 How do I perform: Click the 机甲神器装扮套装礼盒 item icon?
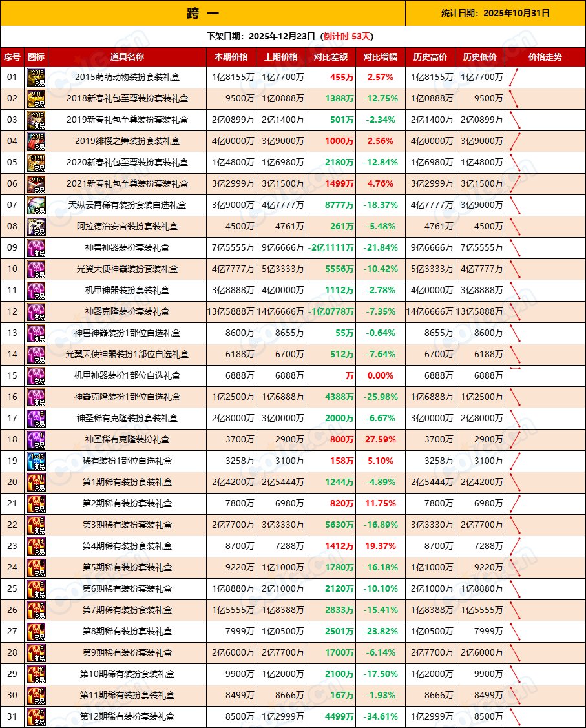tap(37, 291)
